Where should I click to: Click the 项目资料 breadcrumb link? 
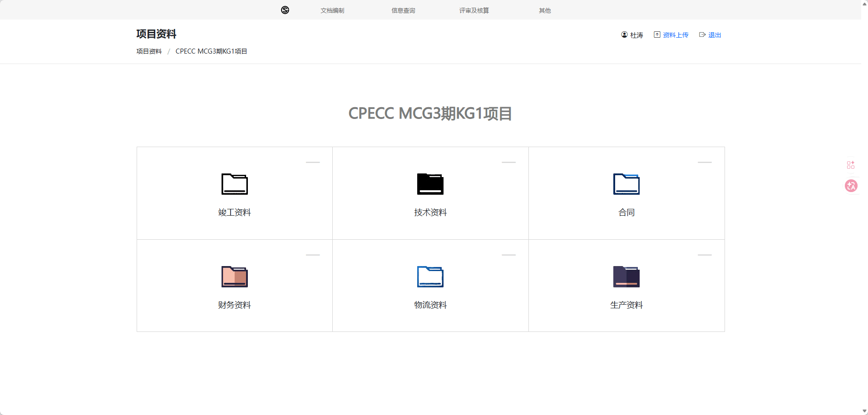149,51
